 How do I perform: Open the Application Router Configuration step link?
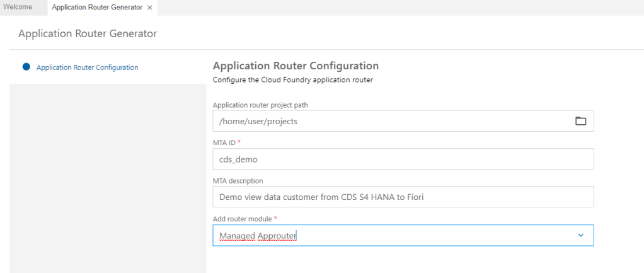(x=87, y=67)
